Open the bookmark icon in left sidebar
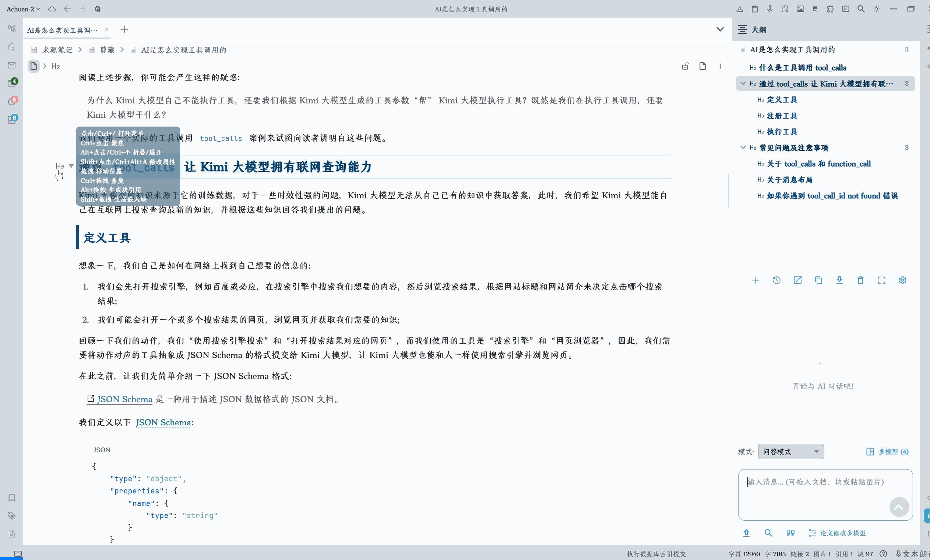Viewport: 930px width, 560px height. [12, 497]
